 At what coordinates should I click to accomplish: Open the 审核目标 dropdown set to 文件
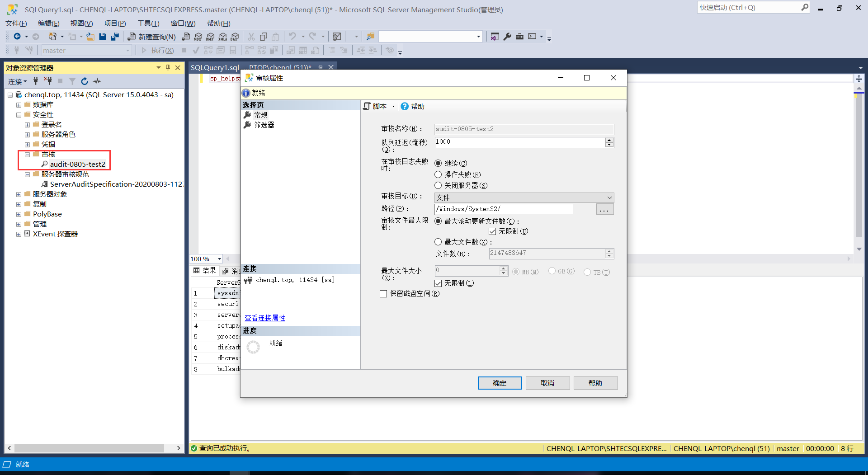(524, 198)
